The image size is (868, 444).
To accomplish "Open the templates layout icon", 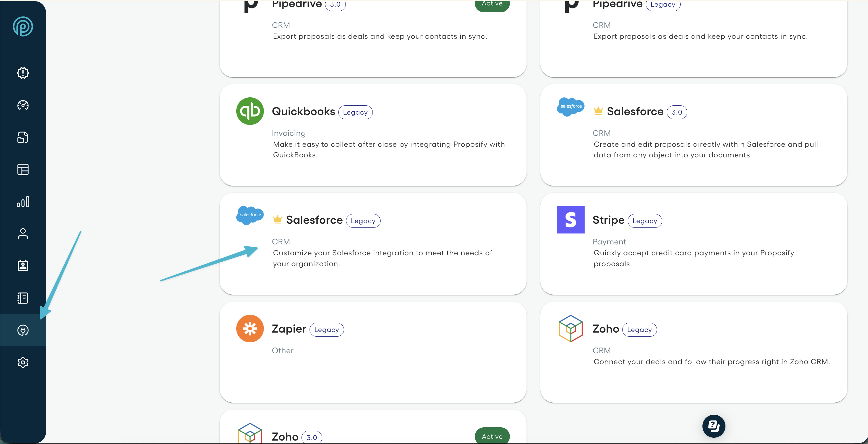I will tap(23, 169).
